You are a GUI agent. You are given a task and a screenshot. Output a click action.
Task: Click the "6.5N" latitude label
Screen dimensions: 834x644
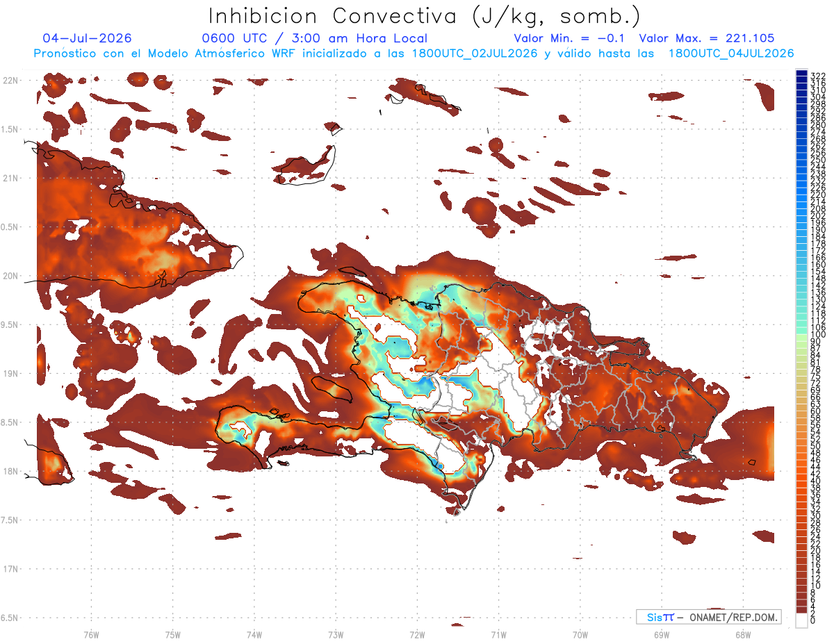point(10,618)
